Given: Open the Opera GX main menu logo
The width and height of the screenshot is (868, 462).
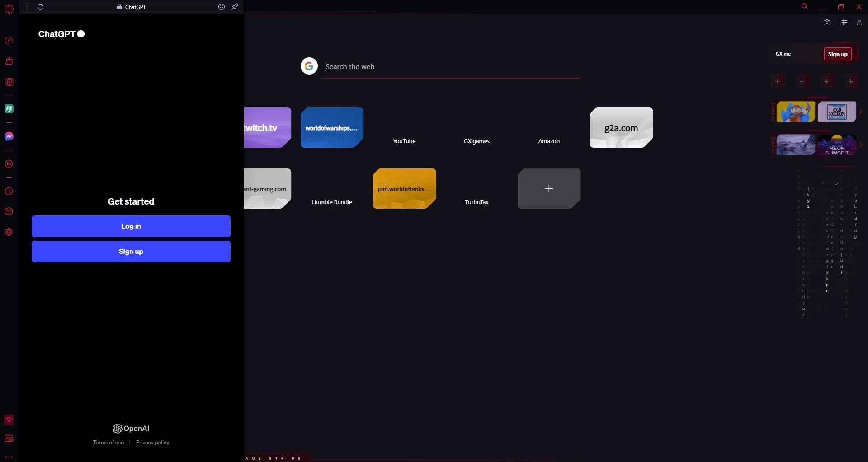Looking at the screenshot, I should (9, 9).
